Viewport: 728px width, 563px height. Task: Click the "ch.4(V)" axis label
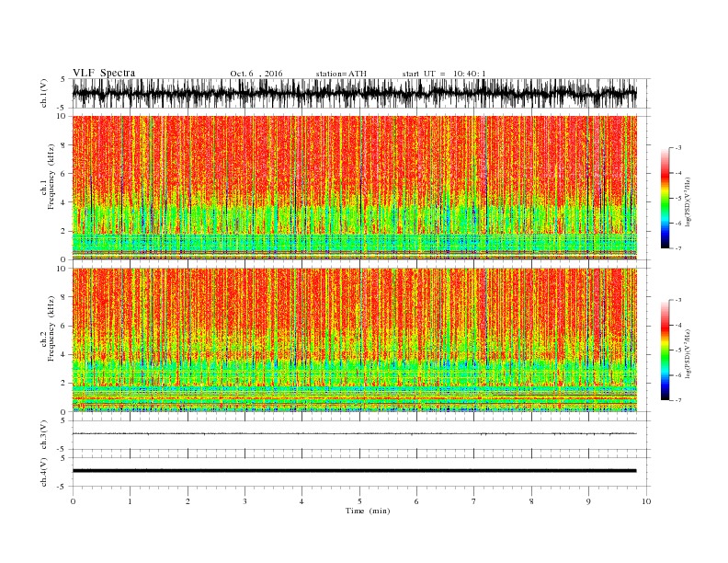point(44,473)
